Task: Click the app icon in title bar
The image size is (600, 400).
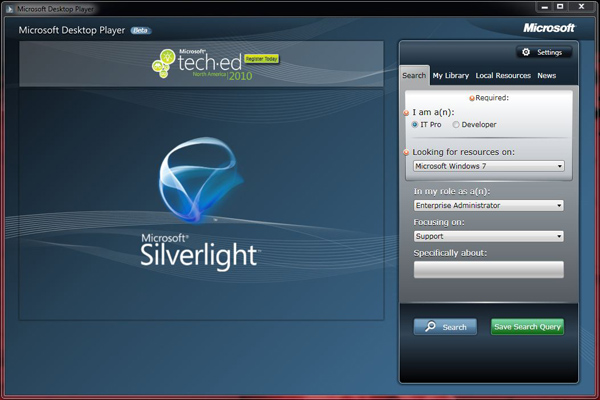Action: [10, 9]
